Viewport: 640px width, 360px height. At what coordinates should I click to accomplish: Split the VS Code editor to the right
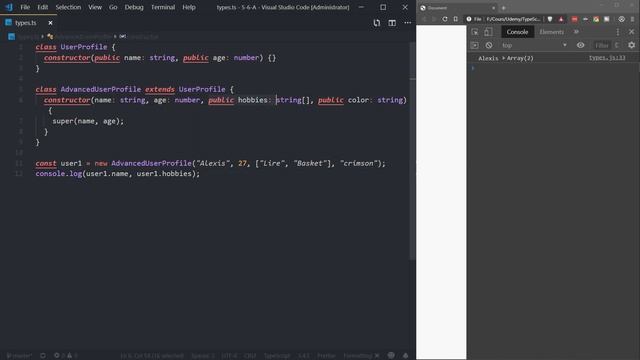[392, 23]
